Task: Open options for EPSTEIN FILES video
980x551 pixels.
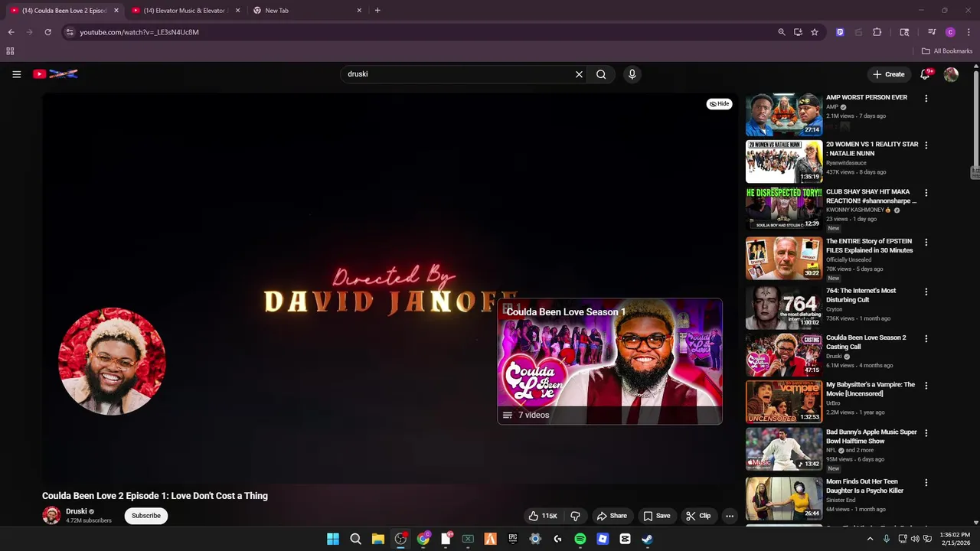Action: coord(926,242)
